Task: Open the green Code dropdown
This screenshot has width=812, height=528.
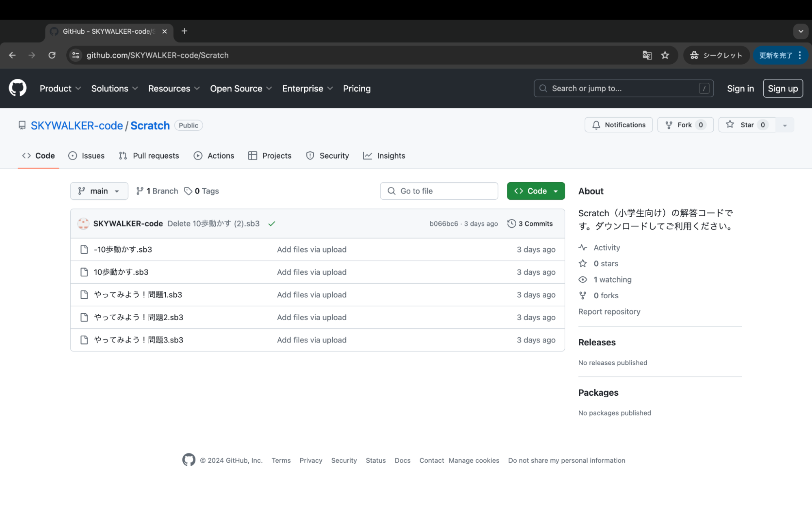Action: coord(536,191)
